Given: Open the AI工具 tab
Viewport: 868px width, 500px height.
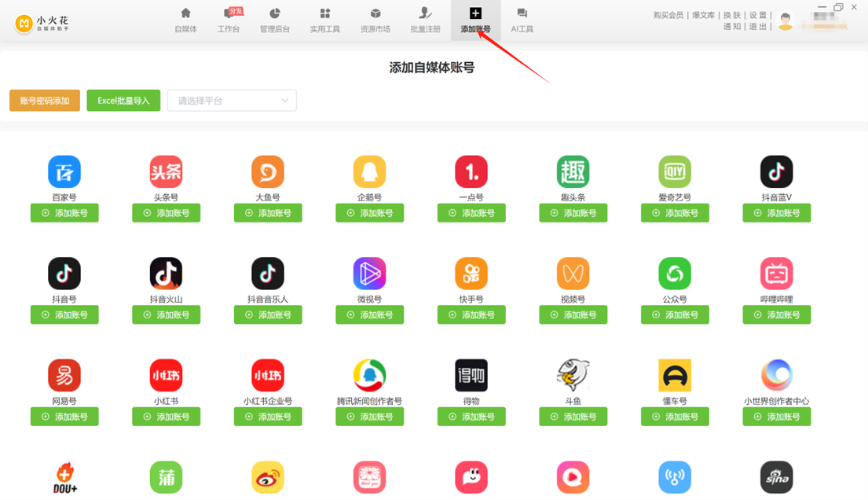Looking at the screenshot, I should 522,20.
